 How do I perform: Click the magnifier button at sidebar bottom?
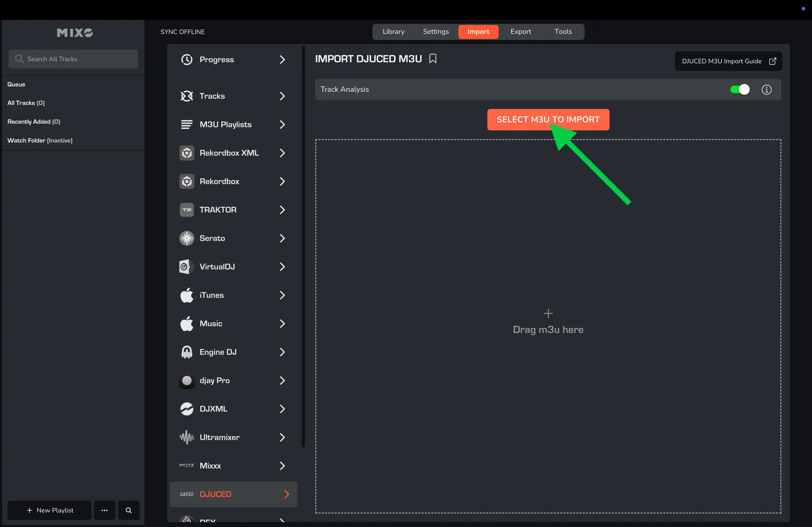(x=129, y=510)
